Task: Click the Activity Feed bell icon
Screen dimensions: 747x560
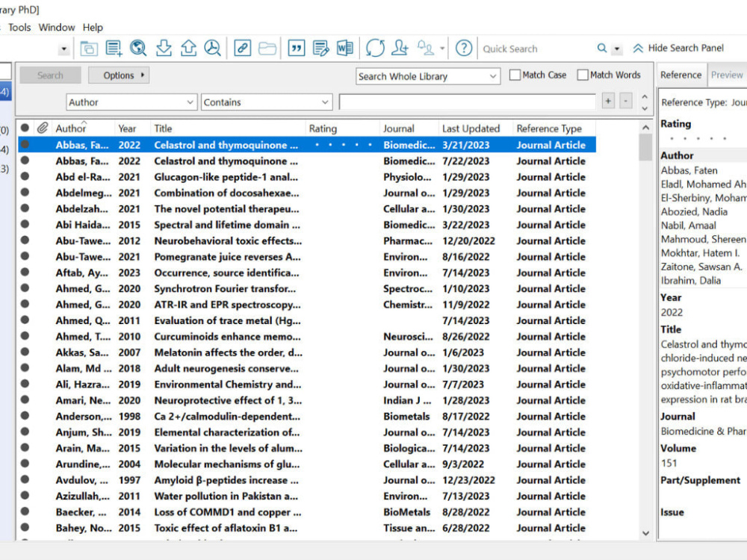Action: [426, 48]
